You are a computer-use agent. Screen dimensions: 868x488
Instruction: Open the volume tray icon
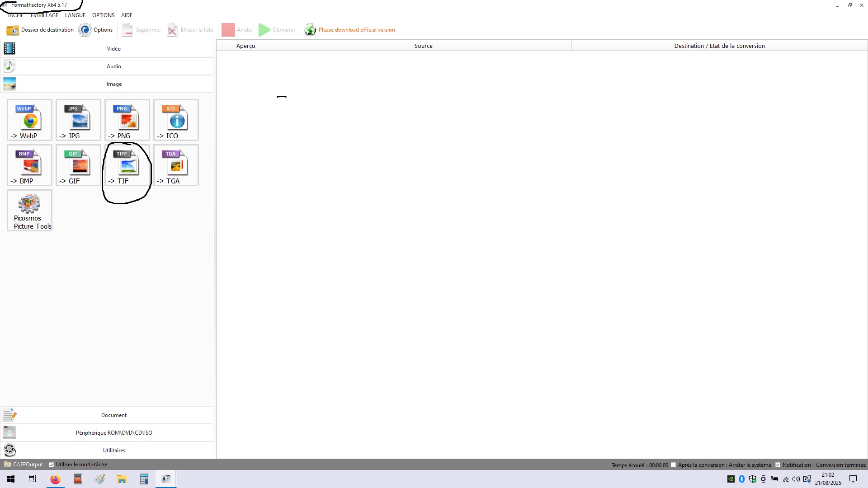coord(796,479)
